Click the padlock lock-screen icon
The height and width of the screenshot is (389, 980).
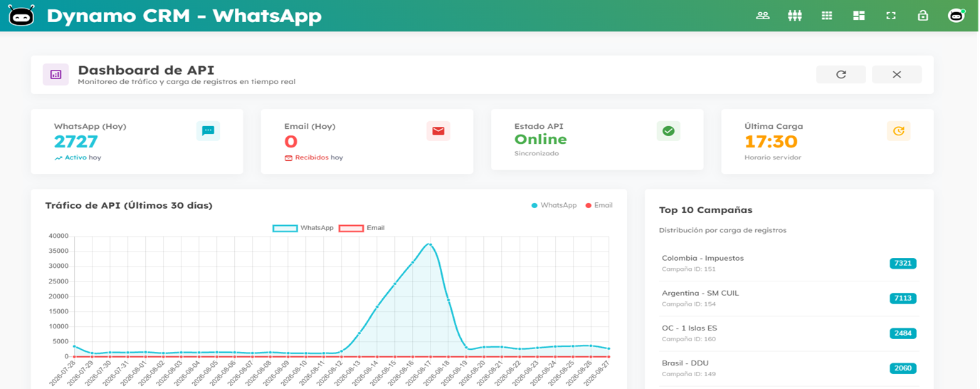pyautogui.click(x=923, y=15)
